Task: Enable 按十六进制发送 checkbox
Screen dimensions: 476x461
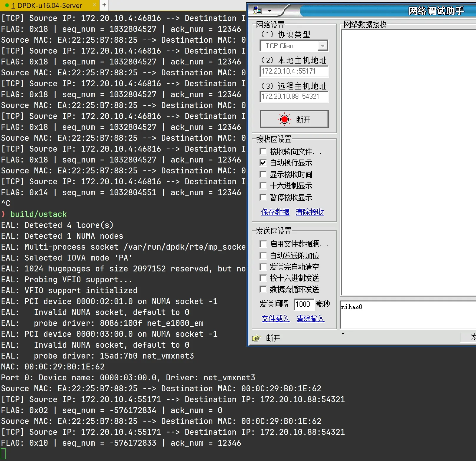Action: point(263,278)
